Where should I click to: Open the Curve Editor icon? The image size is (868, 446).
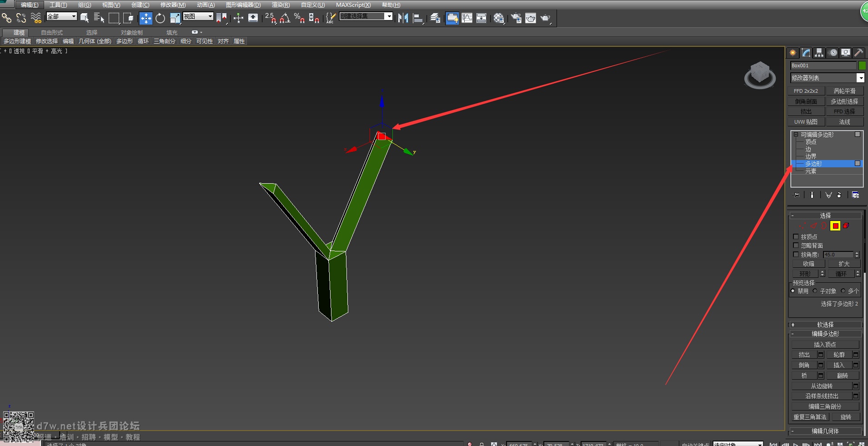tap(467, 18)
